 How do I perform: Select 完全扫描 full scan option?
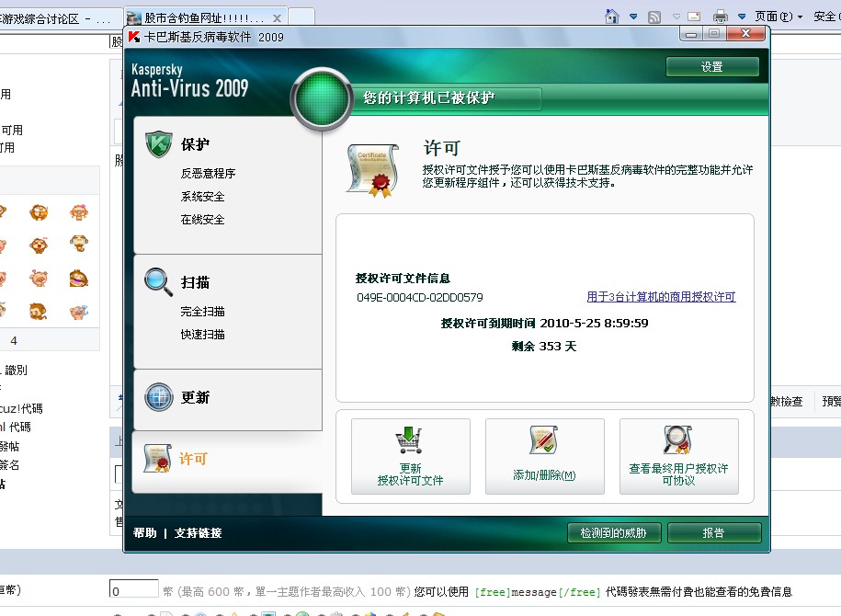(203, 312)
